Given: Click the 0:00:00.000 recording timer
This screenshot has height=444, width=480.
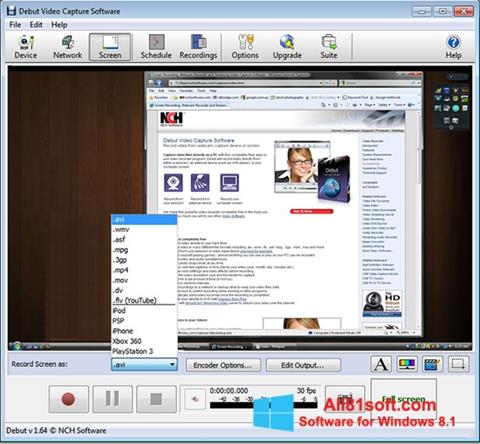Looking at the screenshot, I should coord(229,391).
